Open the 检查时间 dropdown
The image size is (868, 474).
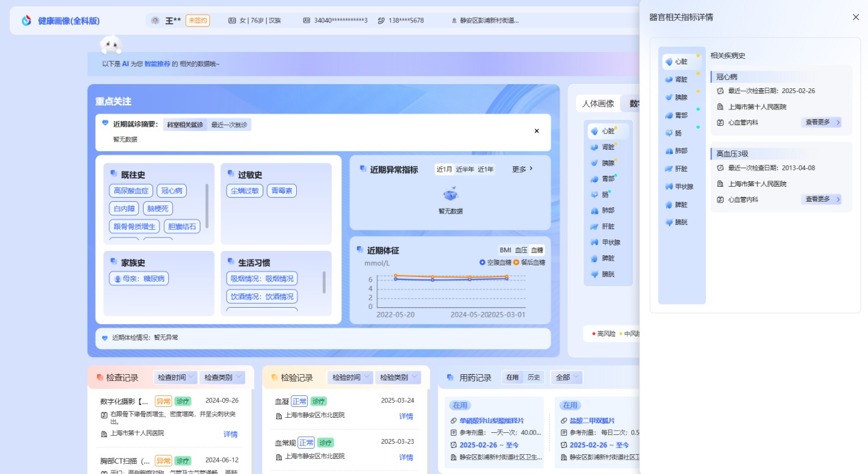coord(176,378)
